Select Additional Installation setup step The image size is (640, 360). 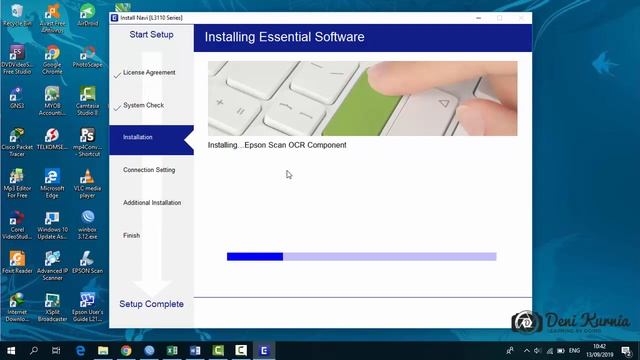152,202
